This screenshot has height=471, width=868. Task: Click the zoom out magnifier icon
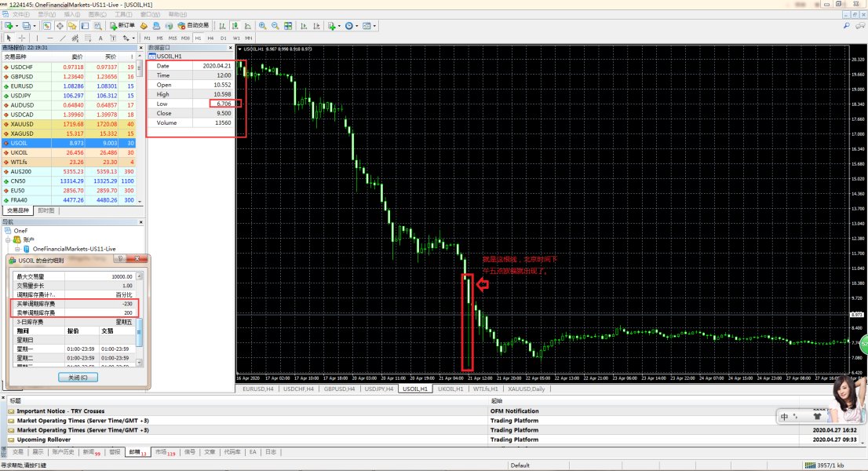[x=275, y=25]
